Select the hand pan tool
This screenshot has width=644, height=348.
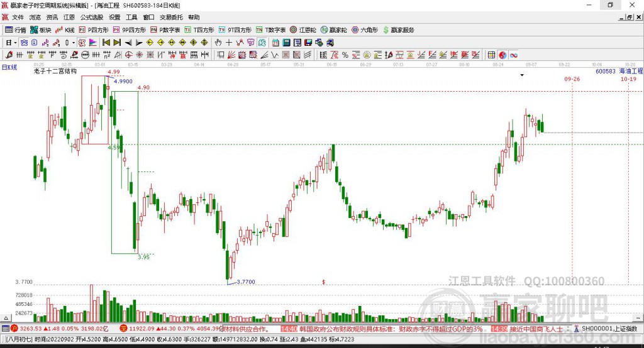coord(218,43)
